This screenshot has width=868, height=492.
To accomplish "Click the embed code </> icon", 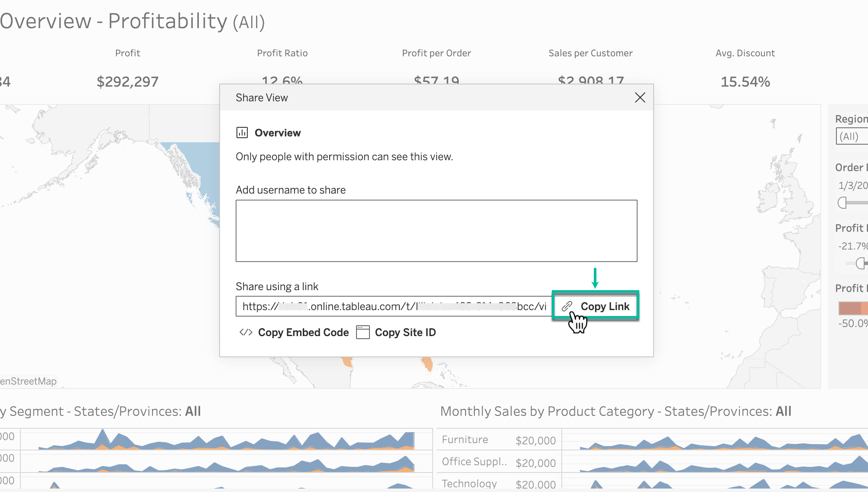I will pos(246,332).
